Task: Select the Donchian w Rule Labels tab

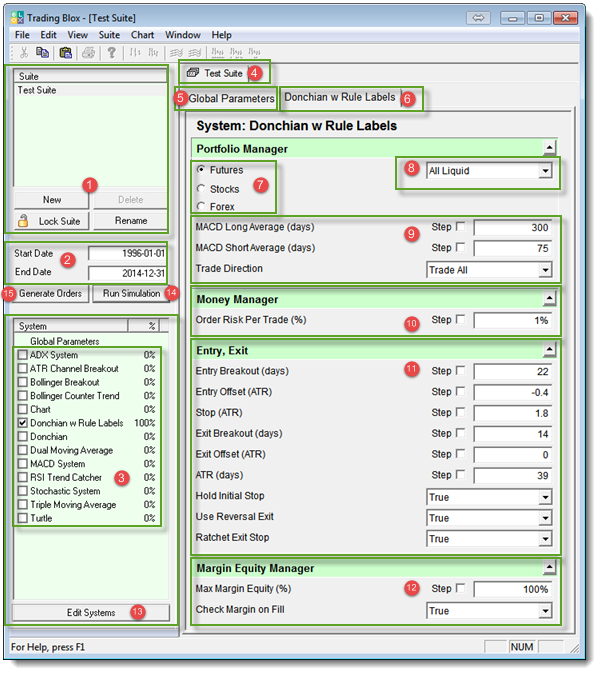Action: coord(340,97)
